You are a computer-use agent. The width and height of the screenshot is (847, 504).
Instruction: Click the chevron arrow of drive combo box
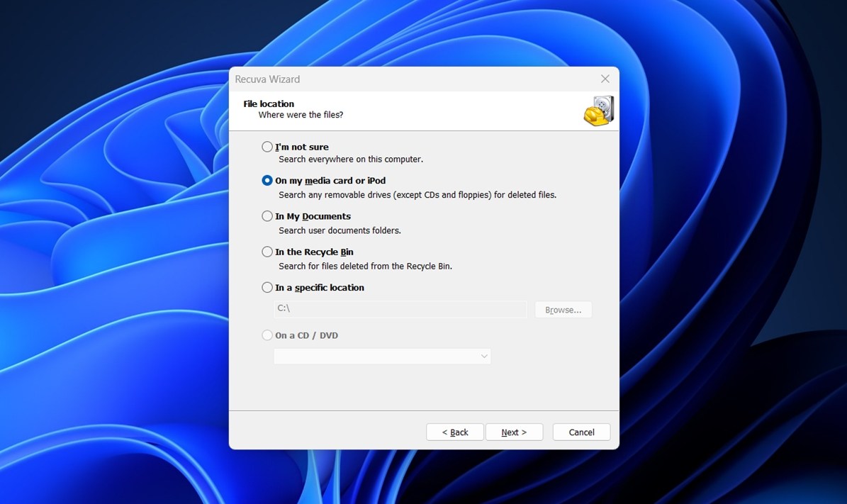(x=484, y=356)
